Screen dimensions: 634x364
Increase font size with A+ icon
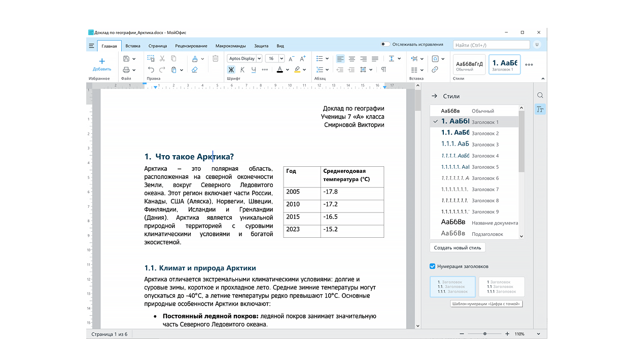303,59
